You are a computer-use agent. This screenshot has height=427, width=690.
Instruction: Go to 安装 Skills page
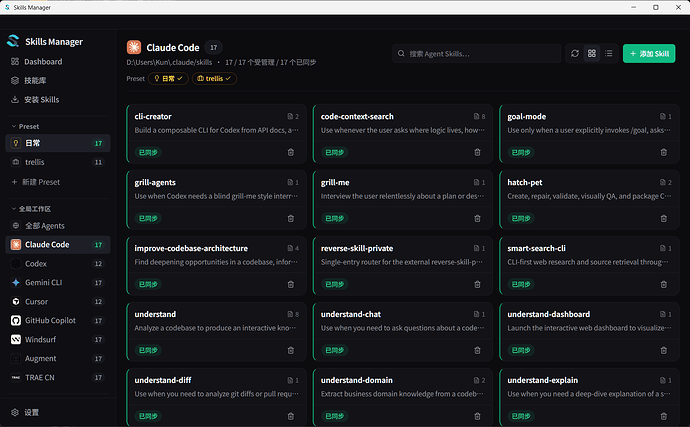click(58, 99)
